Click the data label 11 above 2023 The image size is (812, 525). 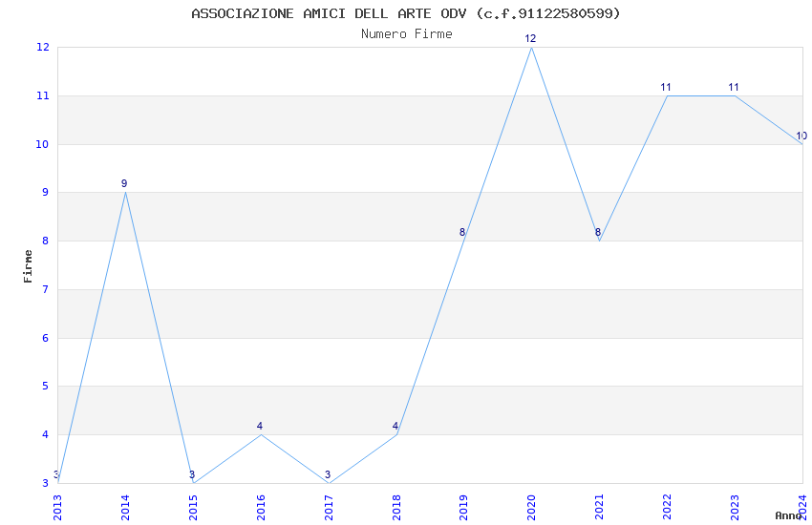point(734,88)
